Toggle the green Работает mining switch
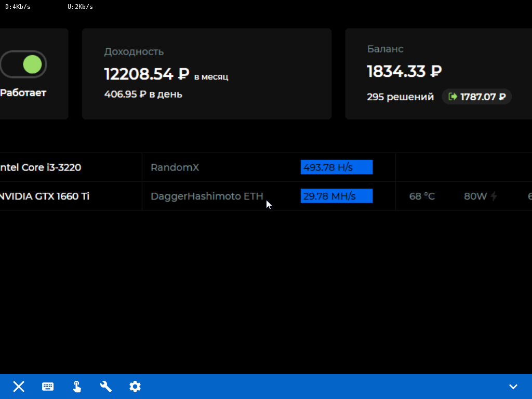Screen dimensions: 532x399 pyautogui.click(x=23, y=64)
